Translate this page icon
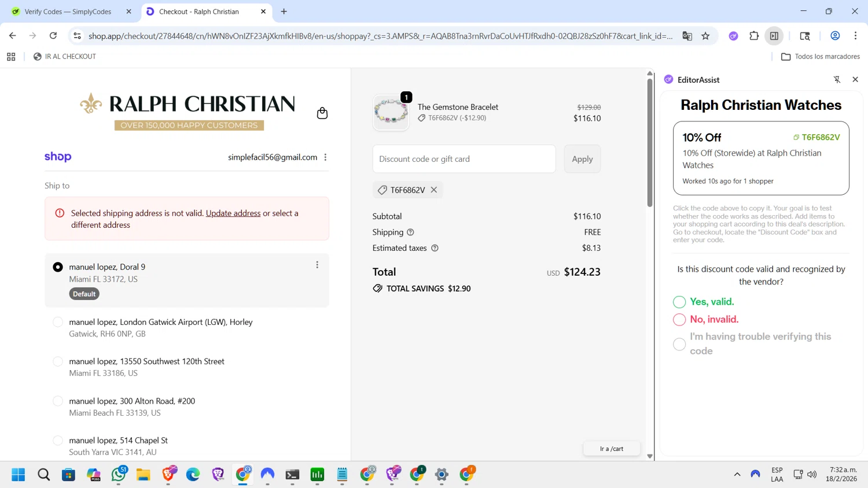The height and width of the screenshot is (488, 868). coord(687,36)
